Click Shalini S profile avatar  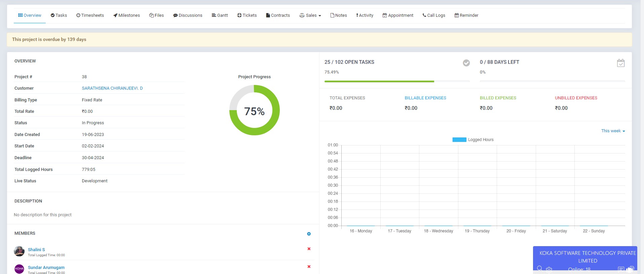(x=19, y=251)
